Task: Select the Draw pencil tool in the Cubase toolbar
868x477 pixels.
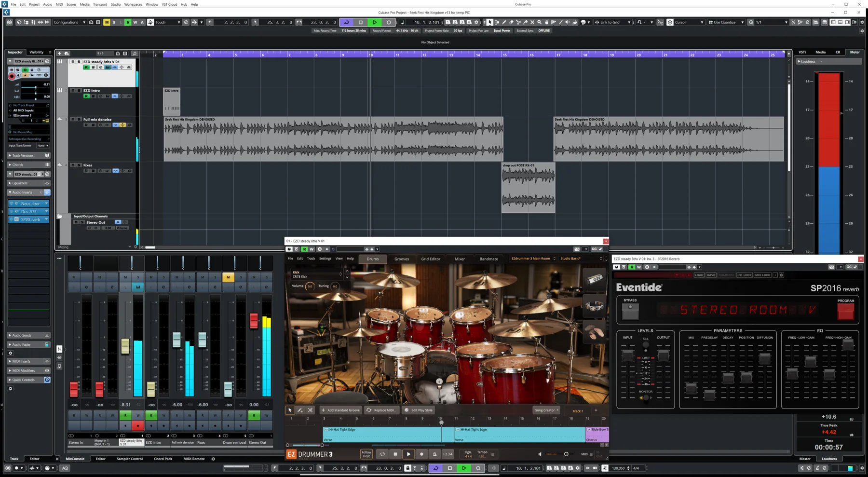Action: 504,22
